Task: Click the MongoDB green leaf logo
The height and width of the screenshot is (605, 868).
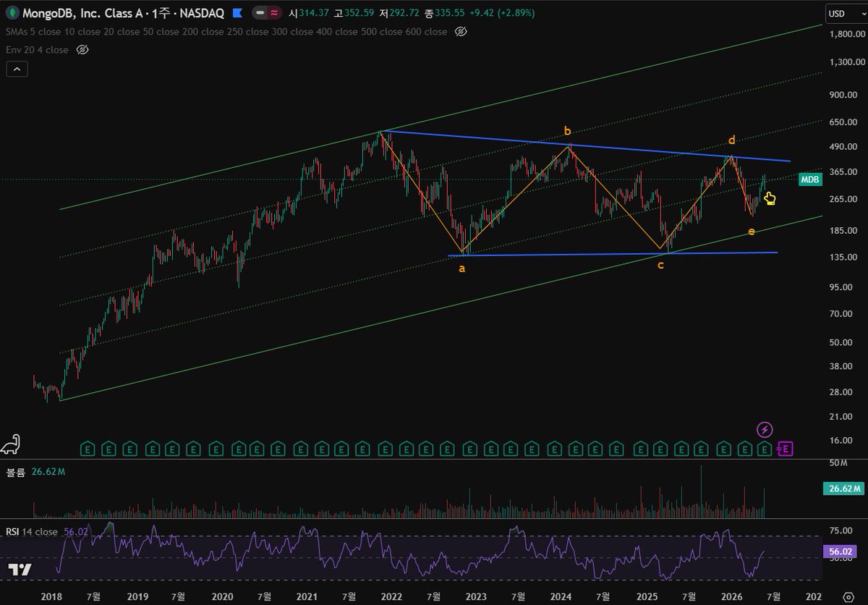Action: tap(12, 13)
